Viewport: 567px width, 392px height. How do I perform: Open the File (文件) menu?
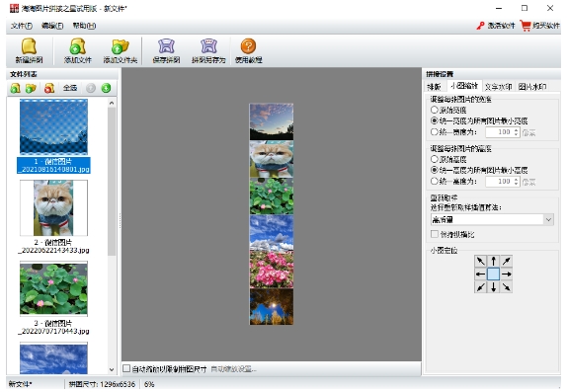tap(22, 26)
